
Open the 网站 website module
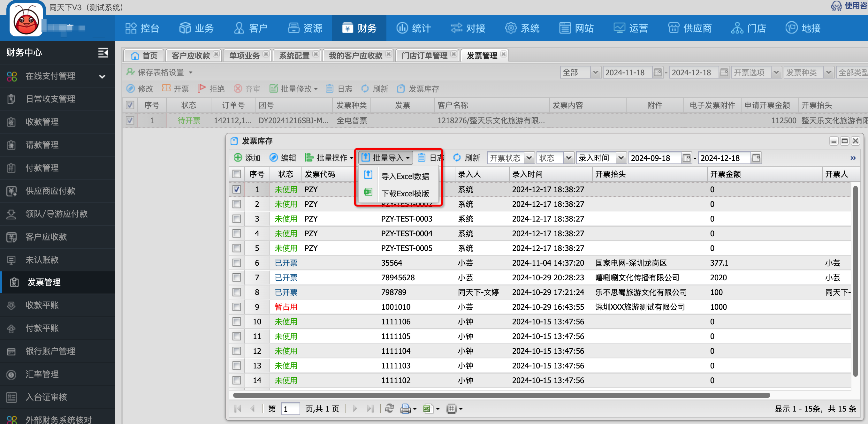[576, 28]
